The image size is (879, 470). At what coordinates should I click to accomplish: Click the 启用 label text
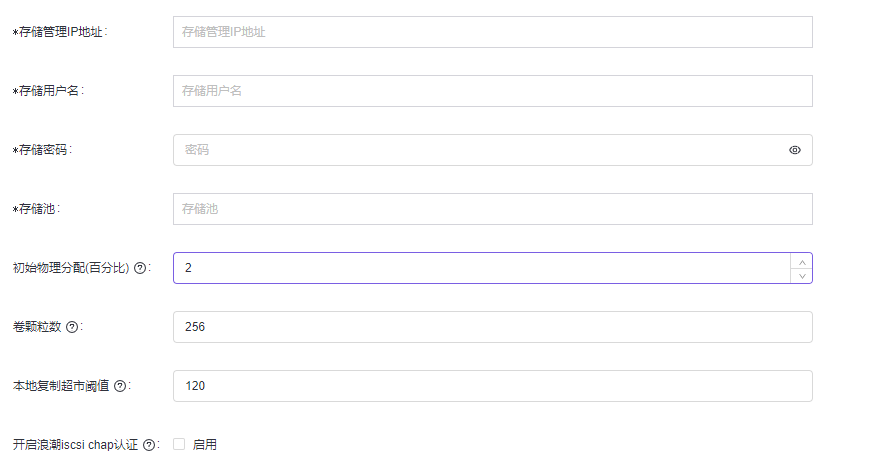(x=204, y=445)
